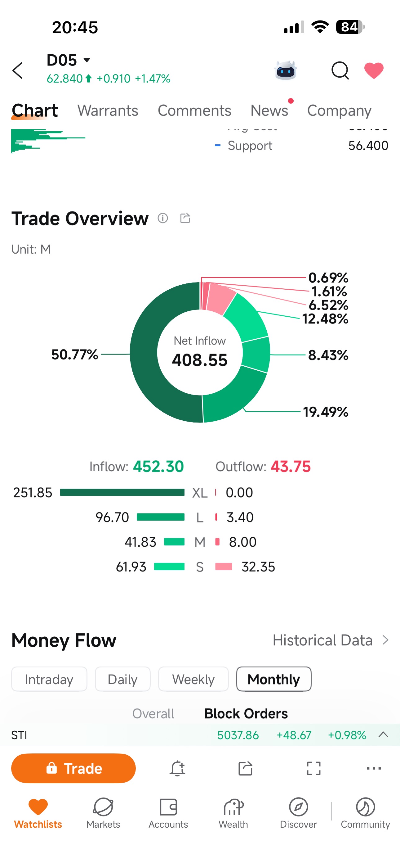Open the AI robot assistant icon
The height and width of the screenshot is (868, 400).
point(286,70)
